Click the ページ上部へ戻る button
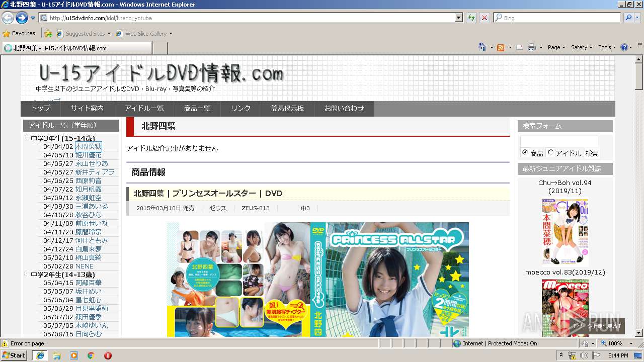 tap(597, 326)
